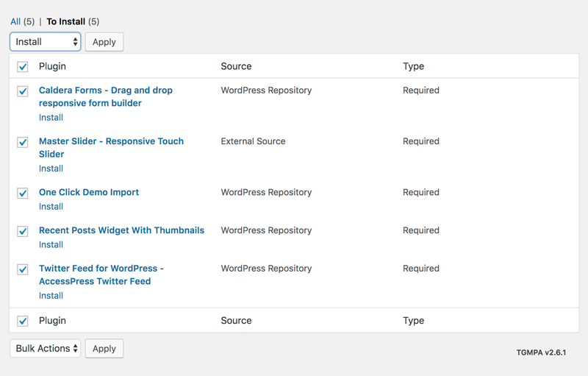Click the bottom Apply button

click(104, 349)
